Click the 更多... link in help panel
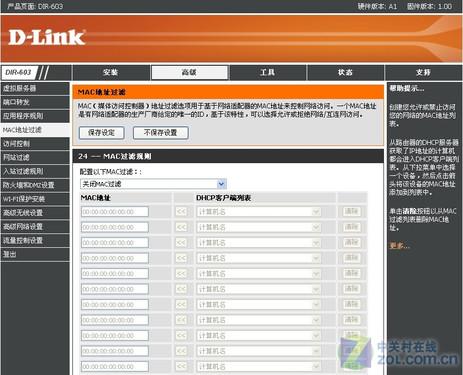Image resolution: width=463 pixels, height=375 pixels. tap(399, 246)
